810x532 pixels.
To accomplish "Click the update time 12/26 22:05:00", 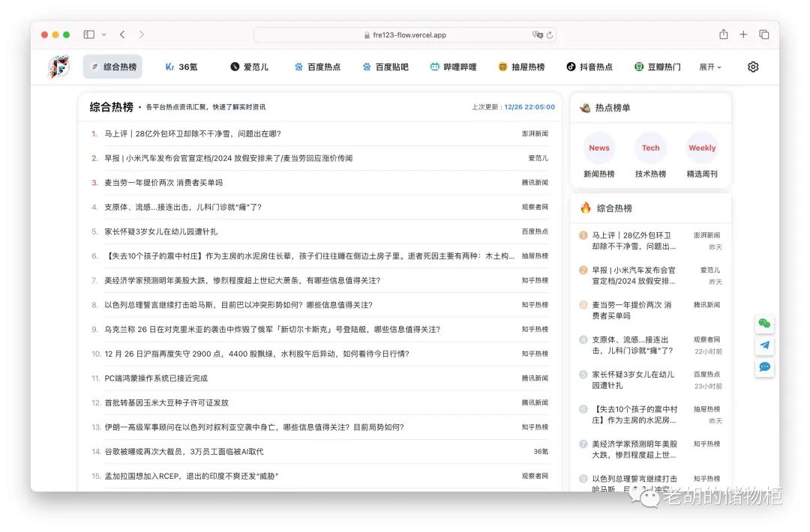I will pos(529,107).
